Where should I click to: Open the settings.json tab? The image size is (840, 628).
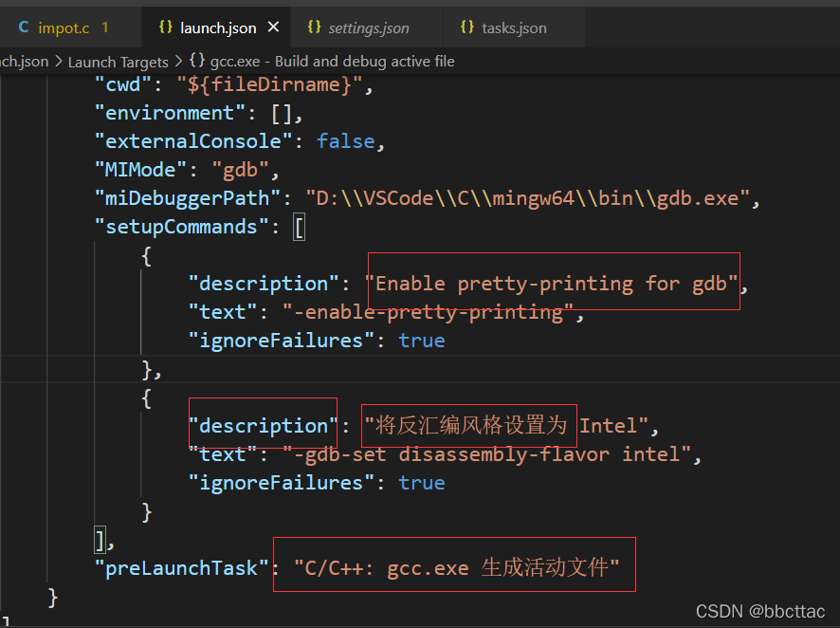pos(368,28)
